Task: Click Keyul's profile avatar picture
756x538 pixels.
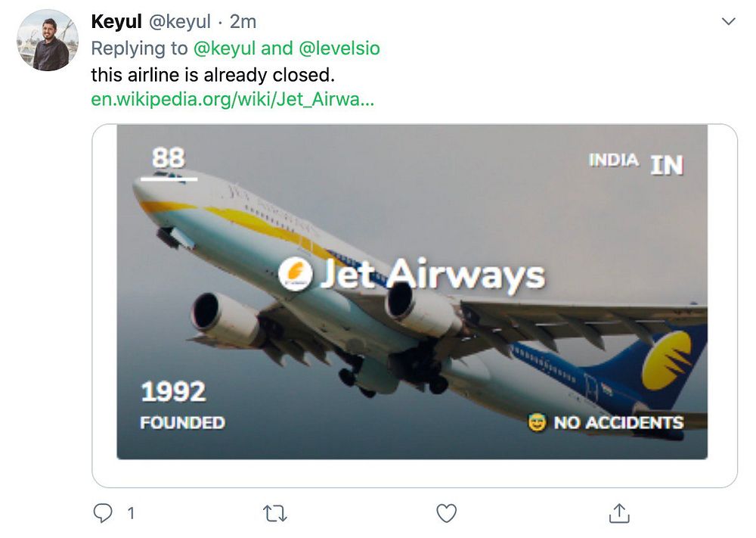Action: point(48,41)
